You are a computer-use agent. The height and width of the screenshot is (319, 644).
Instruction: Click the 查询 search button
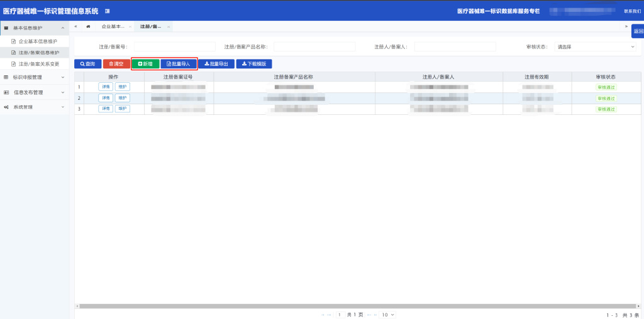tap(87, 64)
